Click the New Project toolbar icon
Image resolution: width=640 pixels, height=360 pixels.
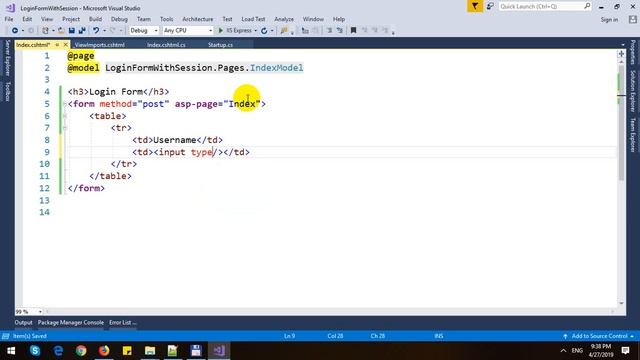(x=45, y=31)
